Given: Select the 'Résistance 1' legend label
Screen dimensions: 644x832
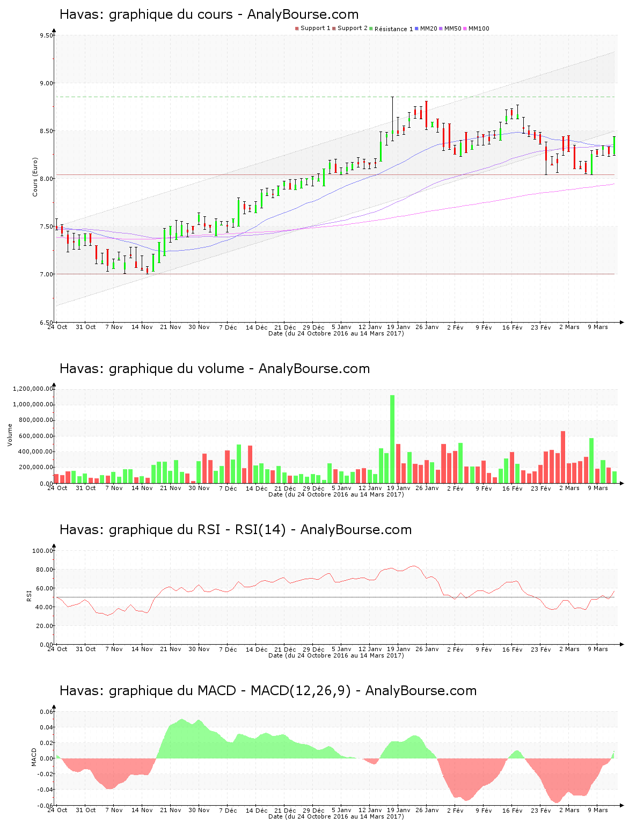Looking at the screenshot, I should pos(394,29).
